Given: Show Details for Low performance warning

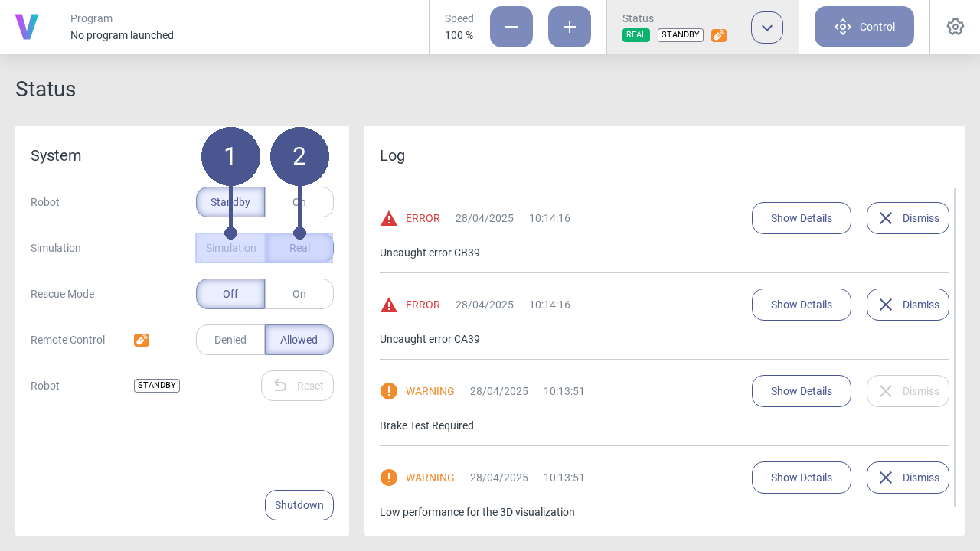Looking at the screenshot, I should (802, 478).
